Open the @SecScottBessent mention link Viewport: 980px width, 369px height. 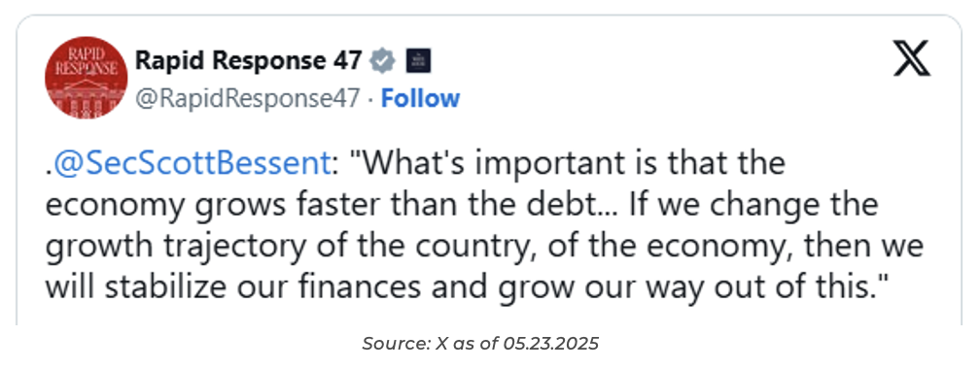click(192, 164)
